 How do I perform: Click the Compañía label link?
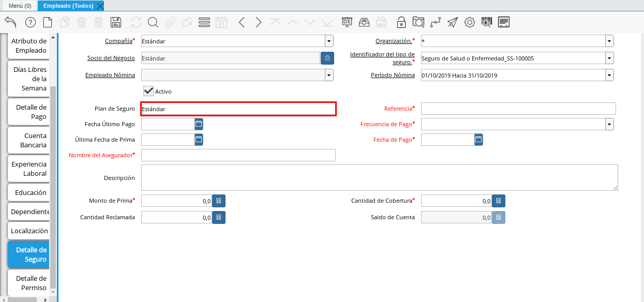coord(118,41)
